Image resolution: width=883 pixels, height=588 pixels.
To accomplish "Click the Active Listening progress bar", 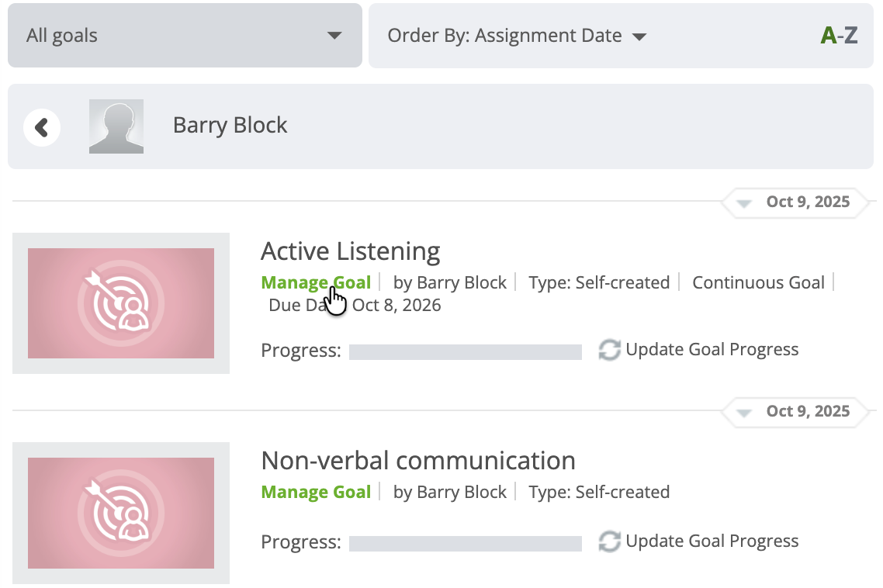I will pos(466,352).
